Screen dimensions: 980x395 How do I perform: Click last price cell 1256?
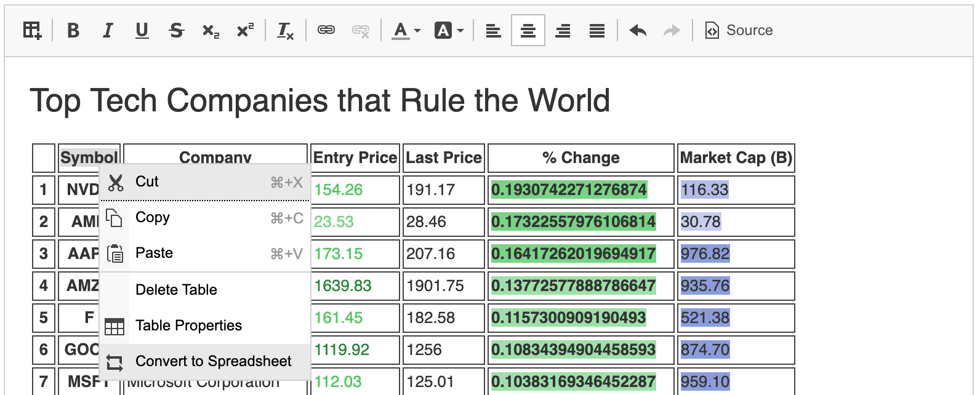[444, 350]
